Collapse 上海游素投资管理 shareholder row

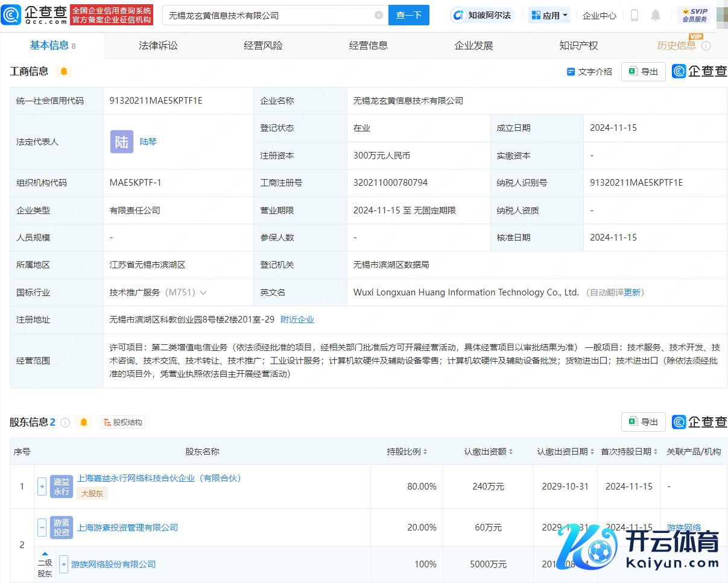[42, 528]
